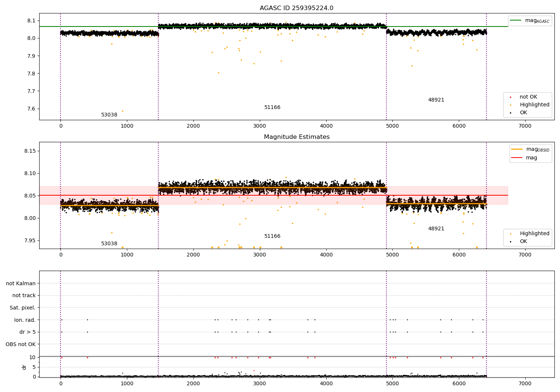
Task: Click the 2000 x-tick under bottom plot
Action: coord(193,384)
